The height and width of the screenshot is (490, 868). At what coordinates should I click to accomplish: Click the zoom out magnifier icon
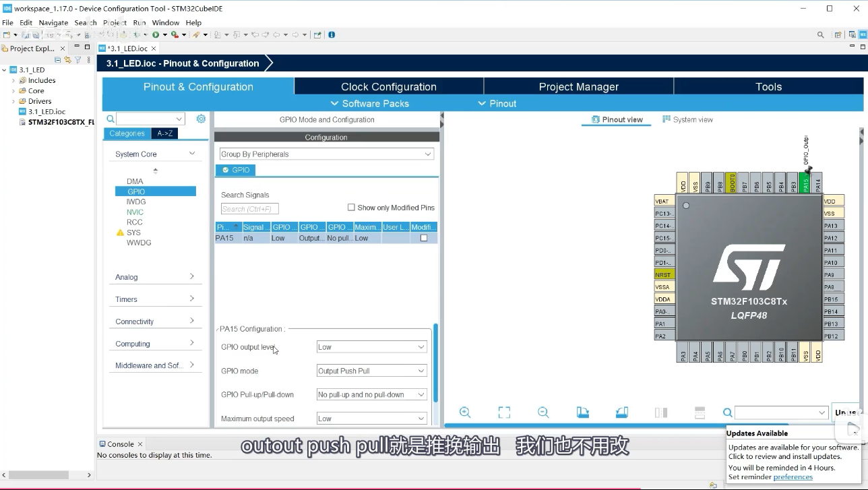pos(543,412)
